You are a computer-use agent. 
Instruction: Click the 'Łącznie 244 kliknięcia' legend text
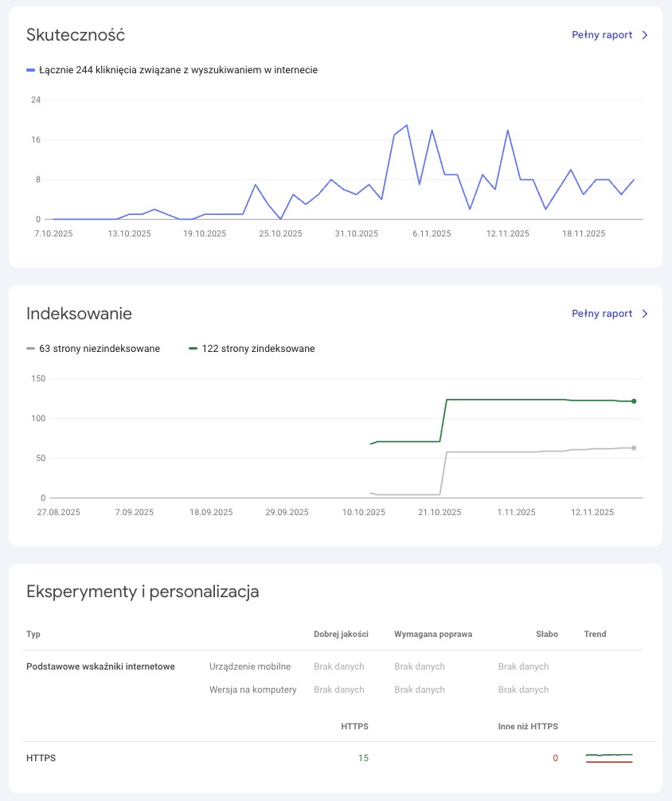178,70
